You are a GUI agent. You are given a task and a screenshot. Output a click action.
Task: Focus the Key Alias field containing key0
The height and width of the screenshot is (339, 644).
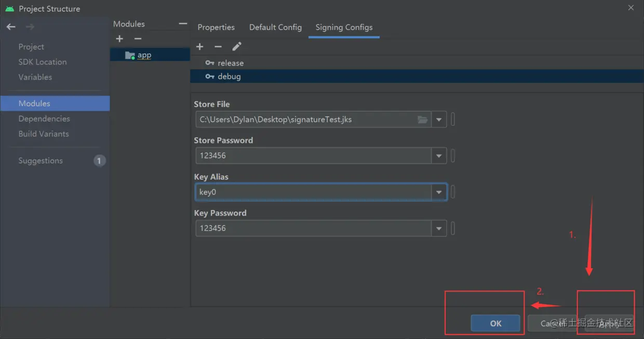pyautogui.click(x=314, y=192)
